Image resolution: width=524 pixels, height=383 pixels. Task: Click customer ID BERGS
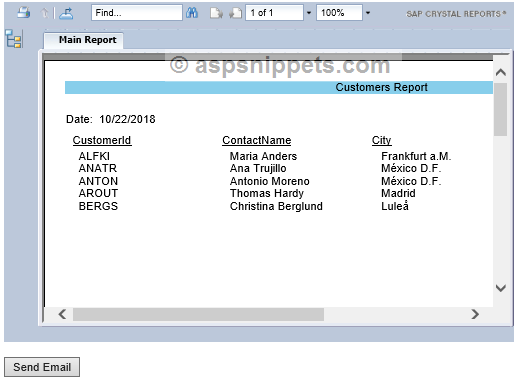tap(98, 206)
